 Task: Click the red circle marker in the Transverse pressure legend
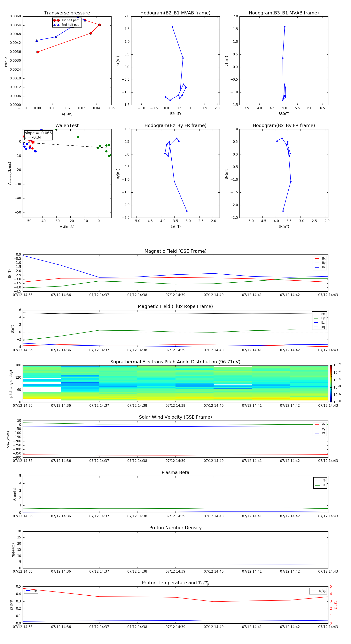(56, 20)
